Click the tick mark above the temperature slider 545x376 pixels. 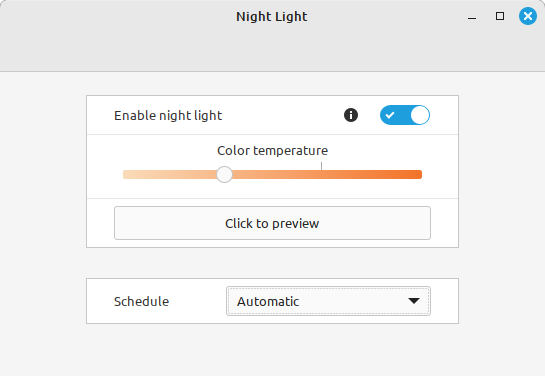(322, 166)
